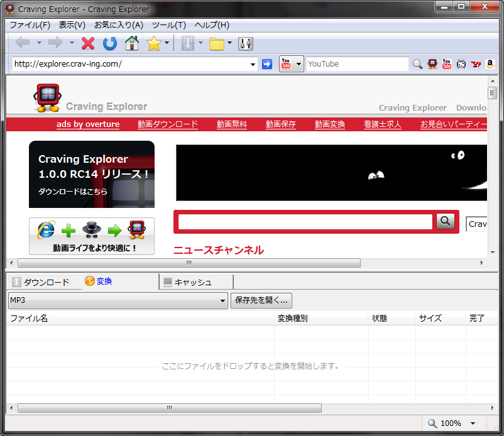Go to the home page icon
Screen dimensions: 504x436
132,43
